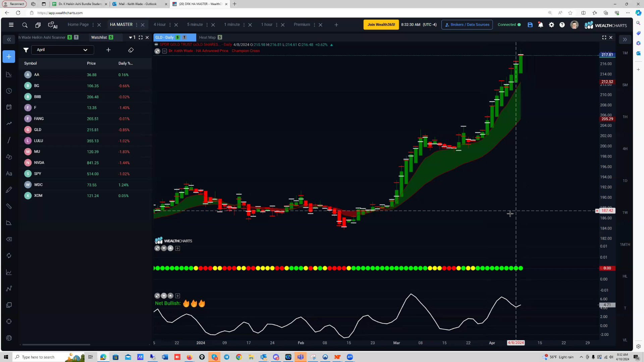
Task: Click the 217.81 current price label
Action: coord(607,54)
